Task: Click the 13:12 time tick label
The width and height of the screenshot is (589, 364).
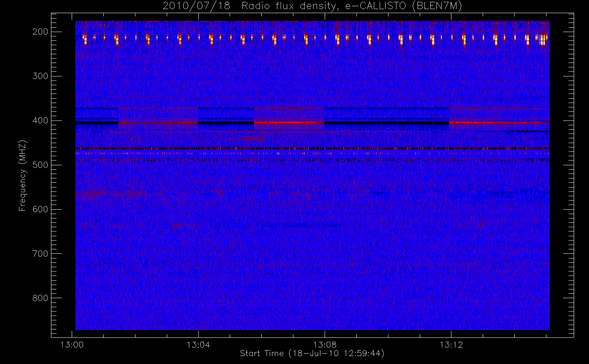Action: click(451, 345)
